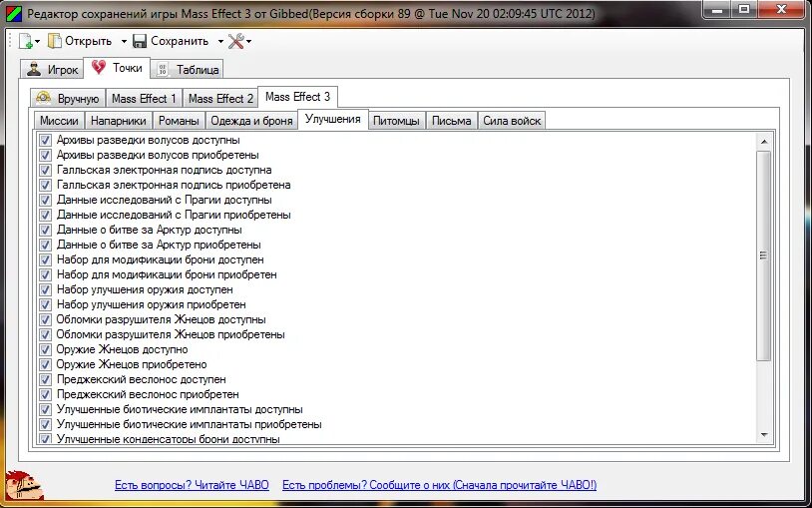Toggle Галльская электронная подпись доступна checkbox

[x=46, y=170]
